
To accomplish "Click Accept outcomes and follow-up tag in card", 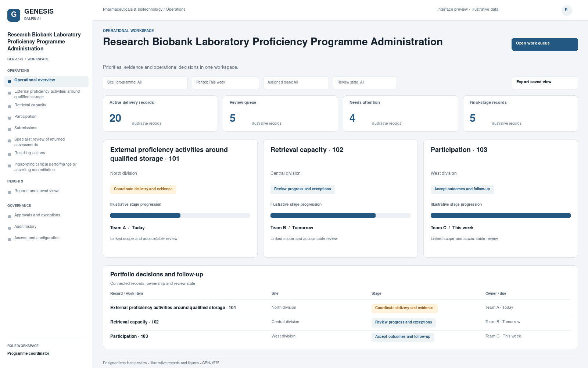I will pyautogui.click(x=462, y=190).
